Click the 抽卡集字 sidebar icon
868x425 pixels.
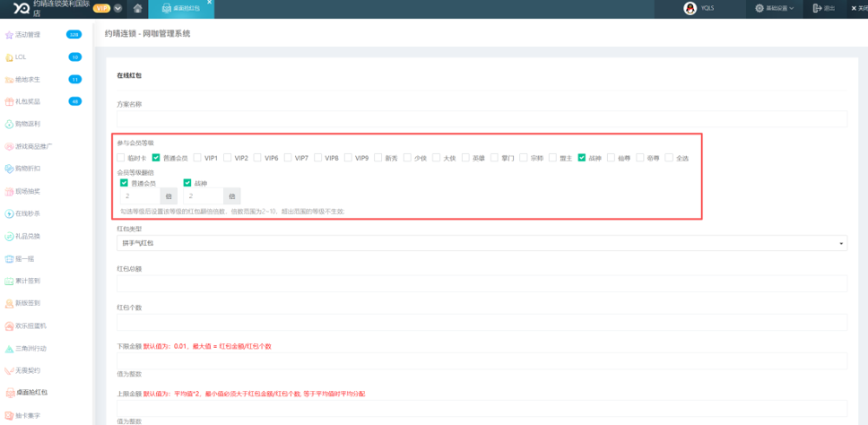[8, 414]
